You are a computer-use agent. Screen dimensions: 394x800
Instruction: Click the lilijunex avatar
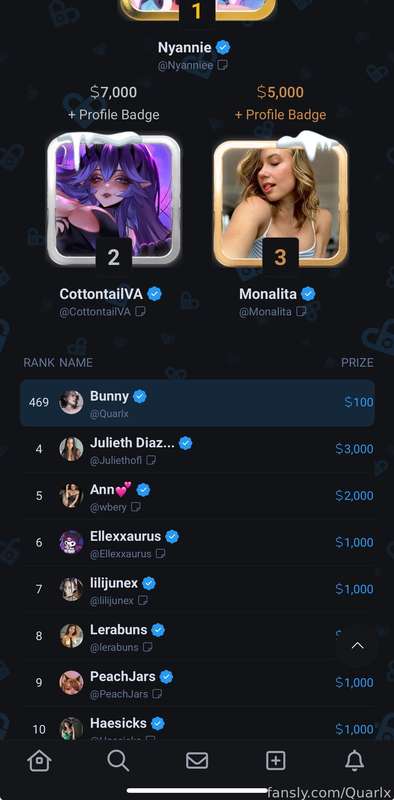(71, 589)
